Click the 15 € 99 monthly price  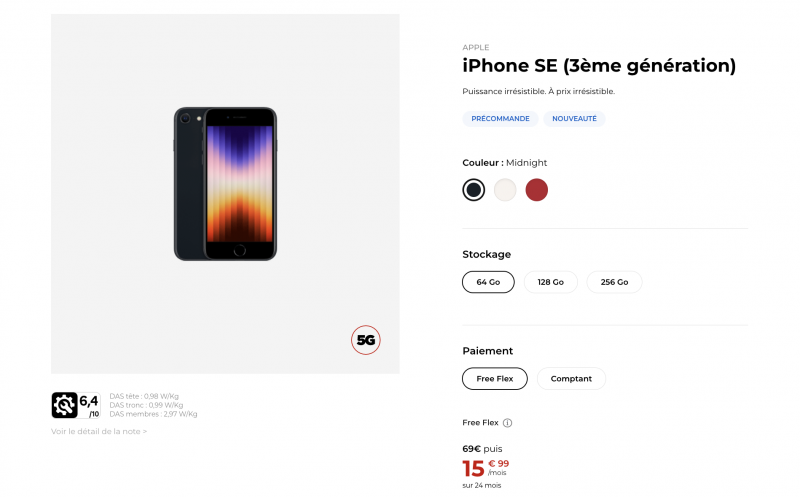485,467
